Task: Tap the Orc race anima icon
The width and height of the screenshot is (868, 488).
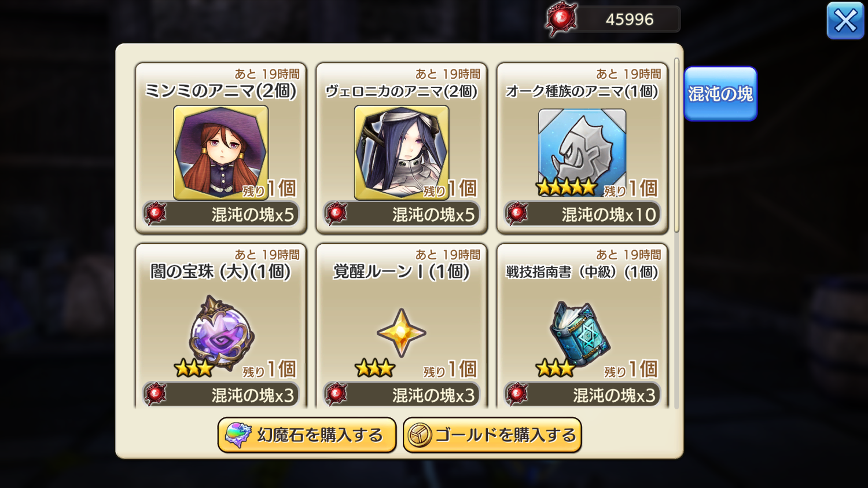Action: click(582, 149)
